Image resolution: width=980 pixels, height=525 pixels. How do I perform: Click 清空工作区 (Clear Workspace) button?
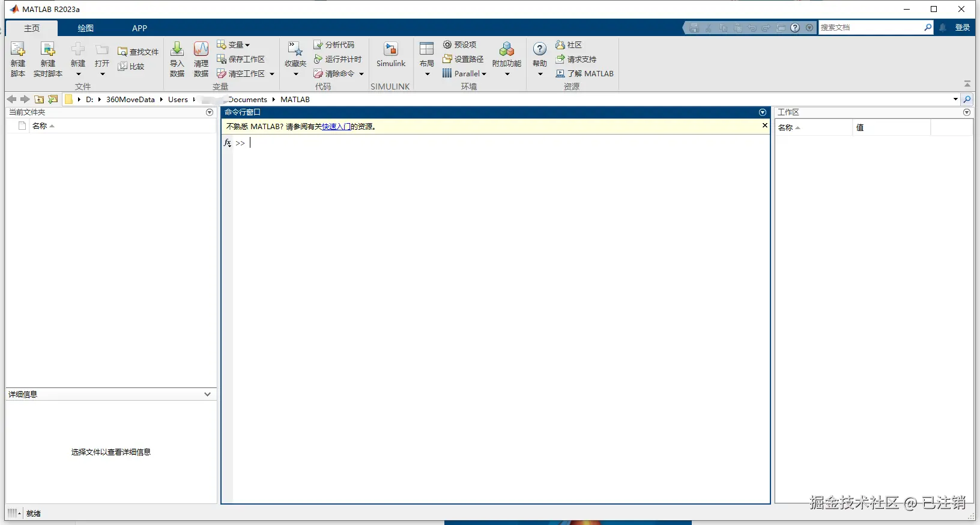click(x=241, y=73)
